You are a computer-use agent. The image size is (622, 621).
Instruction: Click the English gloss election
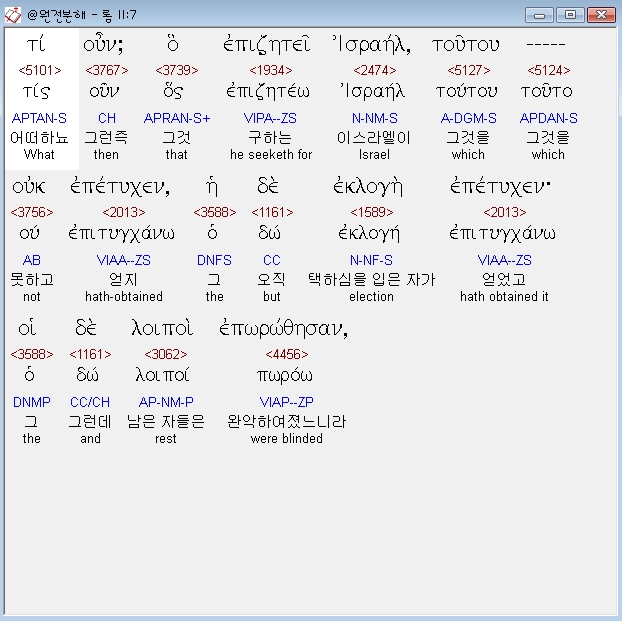pos(371,296)
